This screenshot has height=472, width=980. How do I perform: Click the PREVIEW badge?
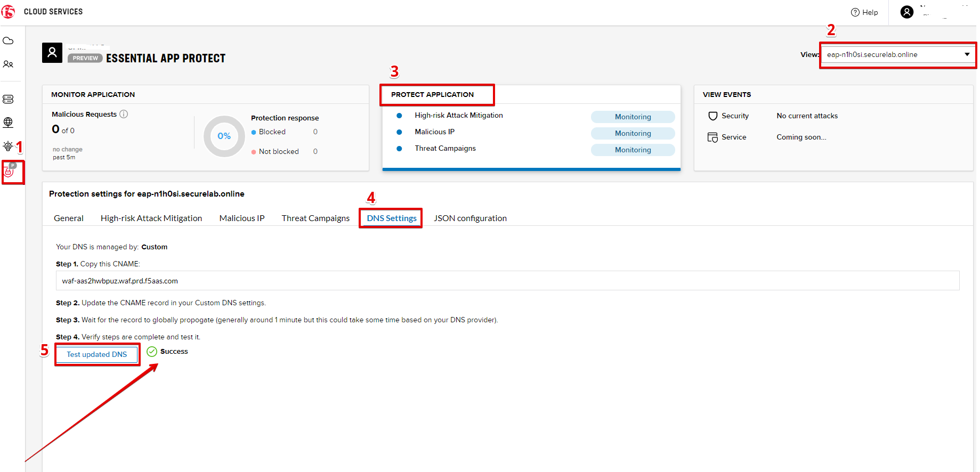click(85, 58)
